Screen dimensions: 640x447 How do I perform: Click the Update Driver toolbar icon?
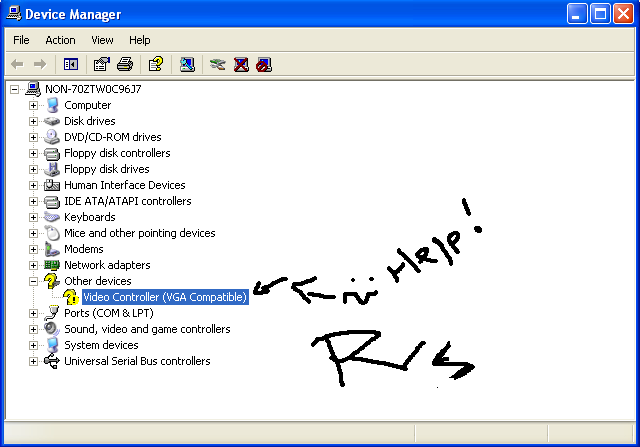[218, 64]
